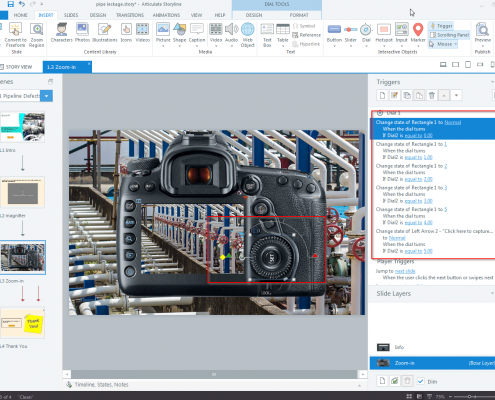Click the Convert to Freeform icon
This screenshot has width=495, height=400.
(15, 29)
